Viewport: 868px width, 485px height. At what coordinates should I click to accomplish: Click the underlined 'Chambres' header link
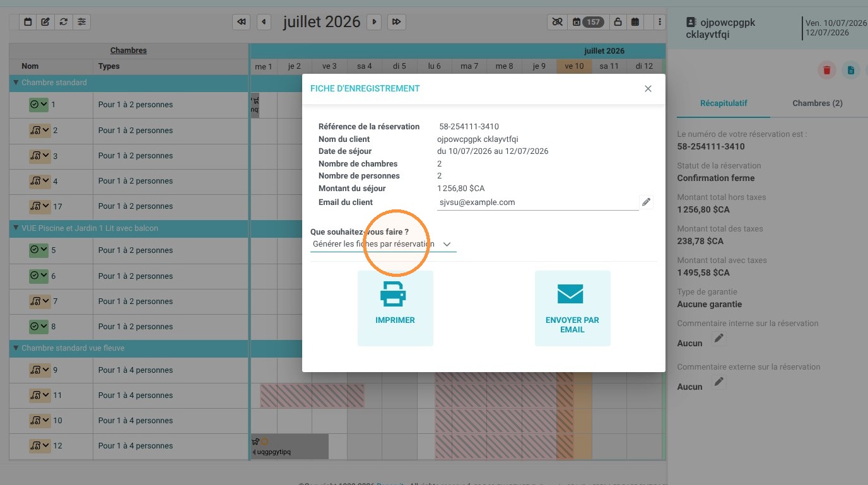(x=129, y=50)
